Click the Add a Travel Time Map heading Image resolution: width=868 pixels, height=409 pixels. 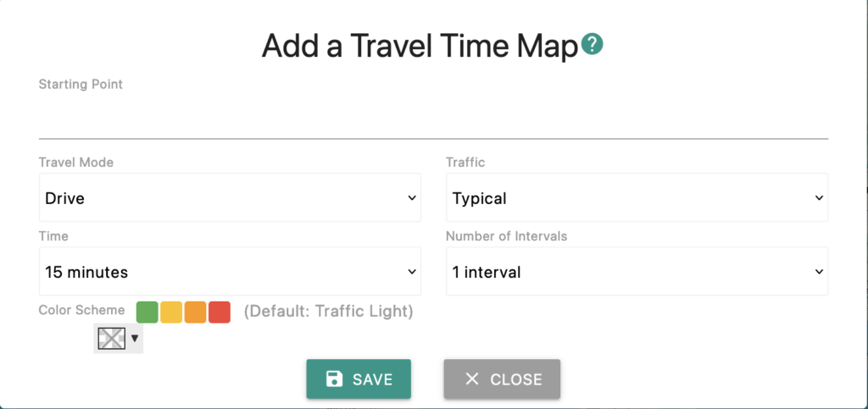click(420, 46)
